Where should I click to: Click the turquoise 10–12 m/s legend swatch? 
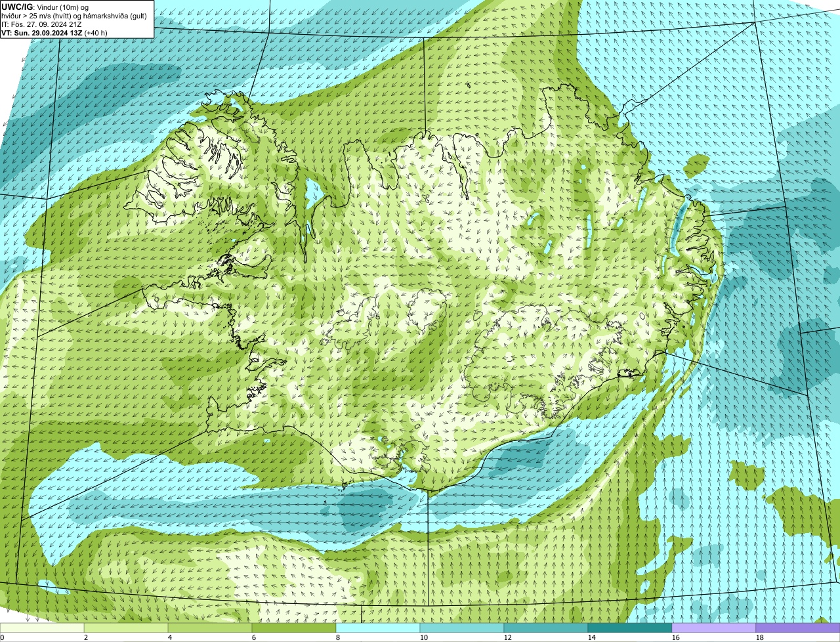462,628
